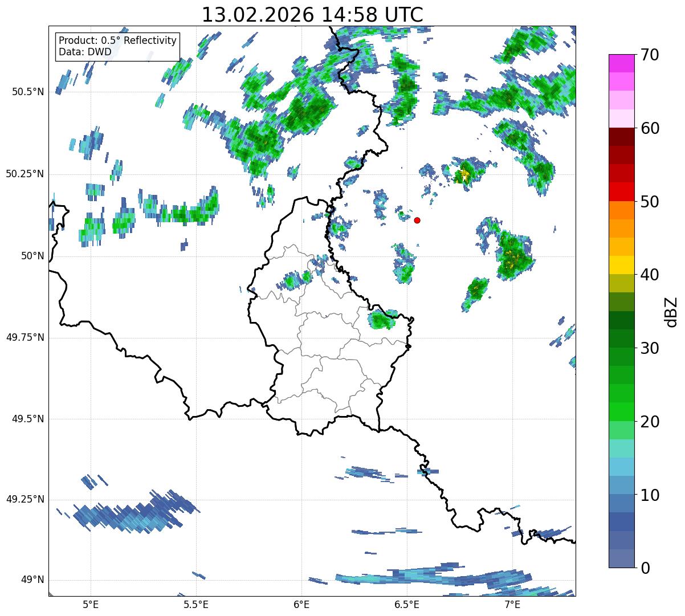Screen dimensions: 685x616
Task: Click the latitude label "50.5°N"
Action: coord(28,92)
